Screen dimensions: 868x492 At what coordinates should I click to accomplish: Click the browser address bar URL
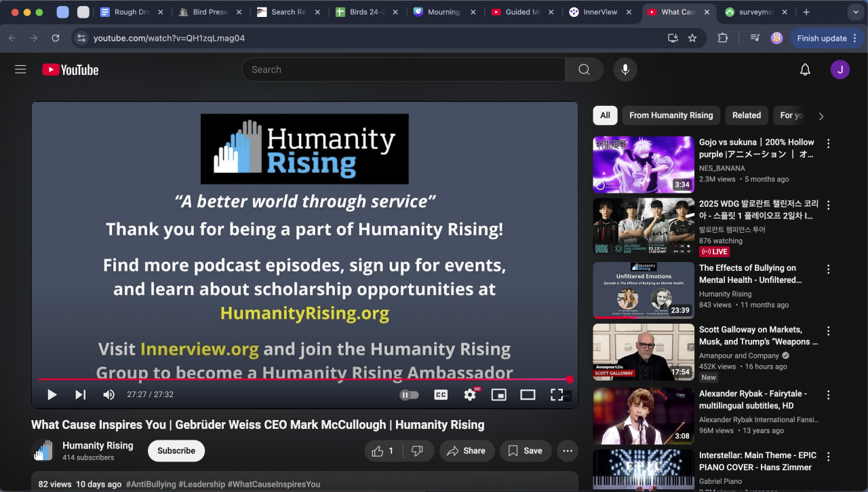(x=169, y=38)
